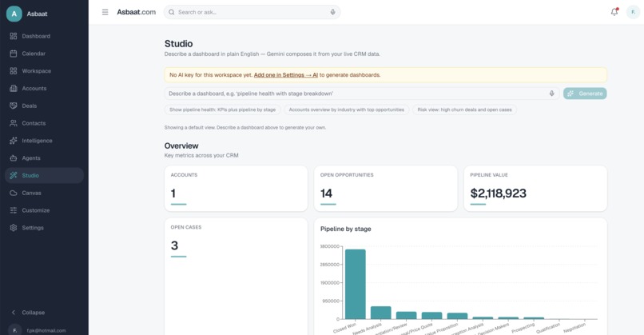Go to Contacts menu item
The height and width of the screenshot is (335, 644).
[45, 123]
